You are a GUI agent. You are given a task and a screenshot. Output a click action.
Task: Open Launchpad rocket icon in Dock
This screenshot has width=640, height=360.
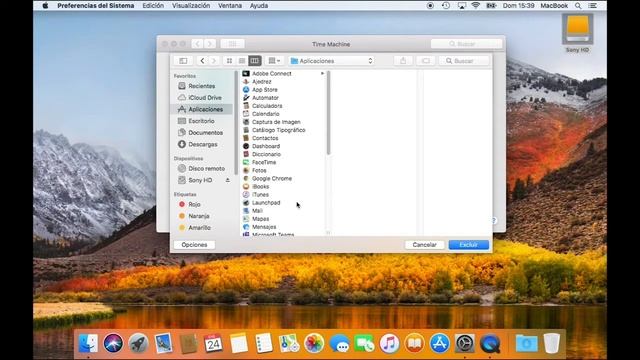(x=138, y=343)
